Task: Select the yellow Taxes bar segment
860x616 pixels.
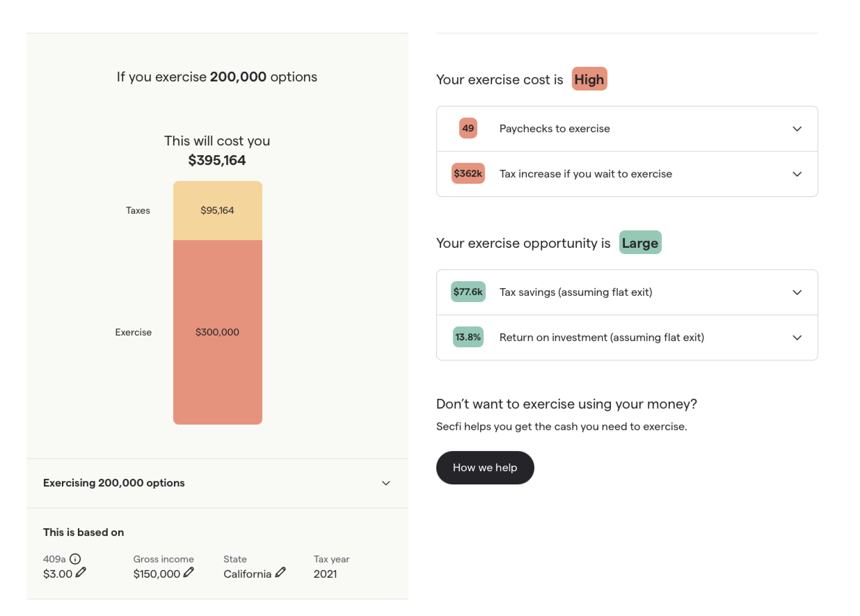Action: (217, 211)
